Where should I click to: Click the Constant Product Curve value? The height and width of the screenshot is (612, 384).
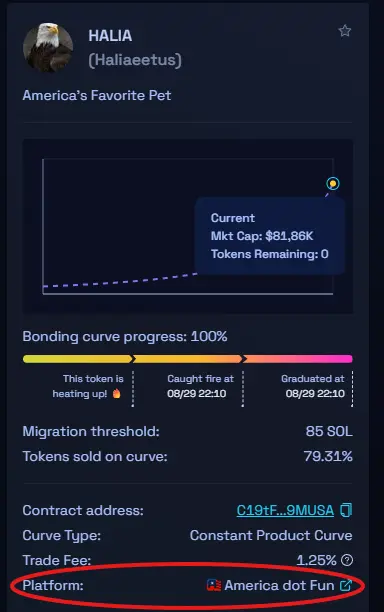coord(271,535)
